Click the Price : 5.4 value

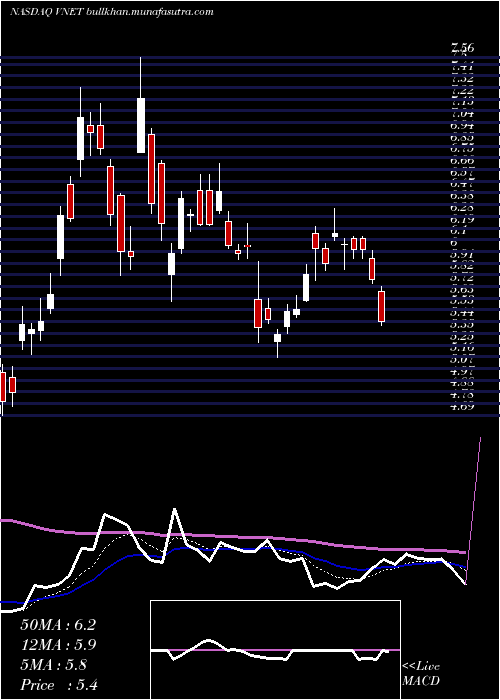[59, 685]
